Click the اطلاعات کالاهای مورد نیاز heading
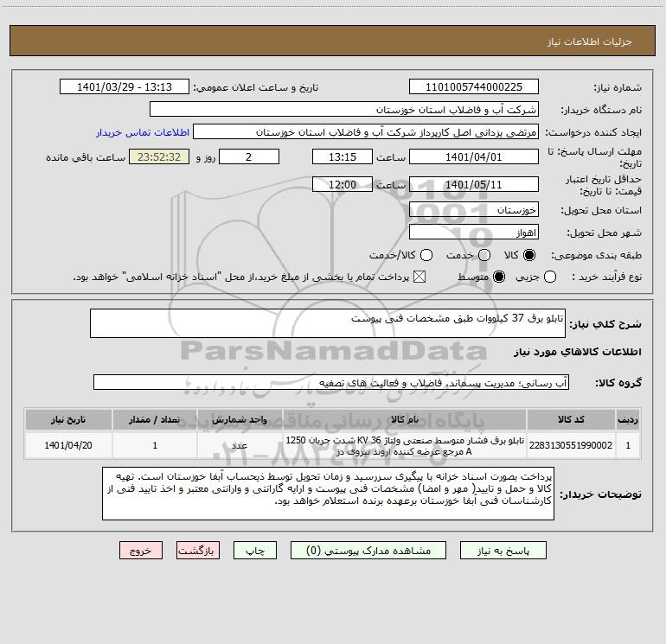Viewport: 666px width, 644px height. click(578, 352)
